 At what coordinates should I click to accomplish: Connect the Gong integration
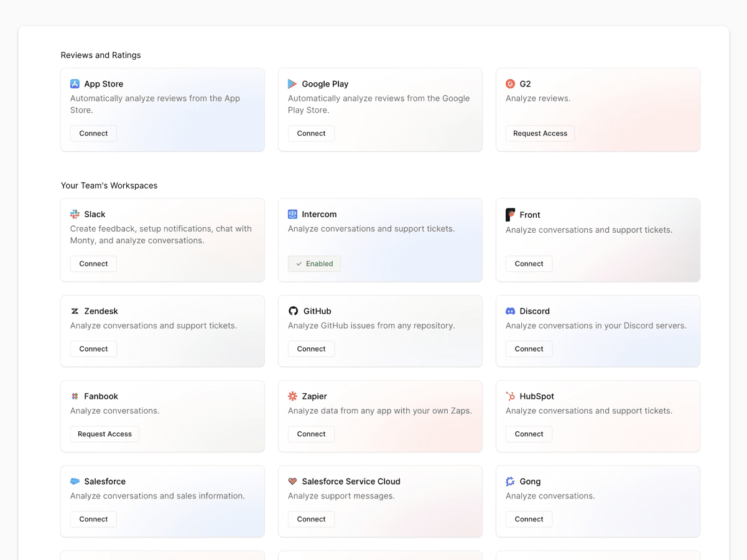529,520
